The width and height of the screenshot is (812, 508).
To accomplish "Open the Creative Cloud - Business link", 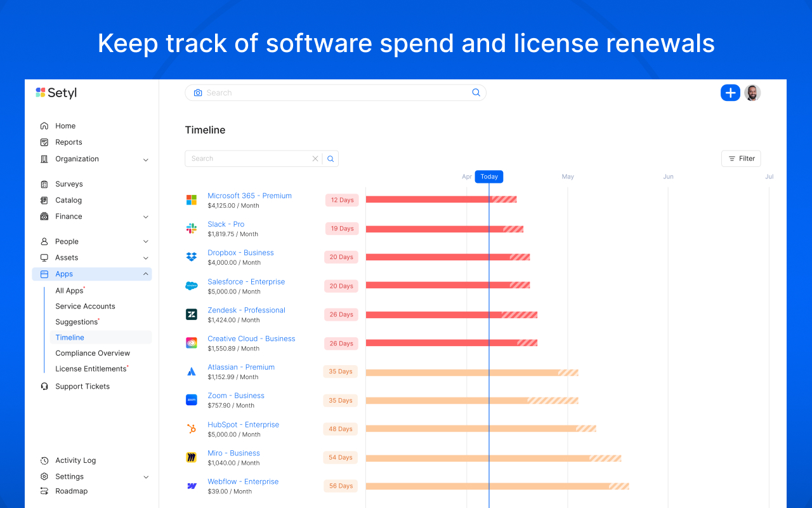I will (x=251, y=338).
